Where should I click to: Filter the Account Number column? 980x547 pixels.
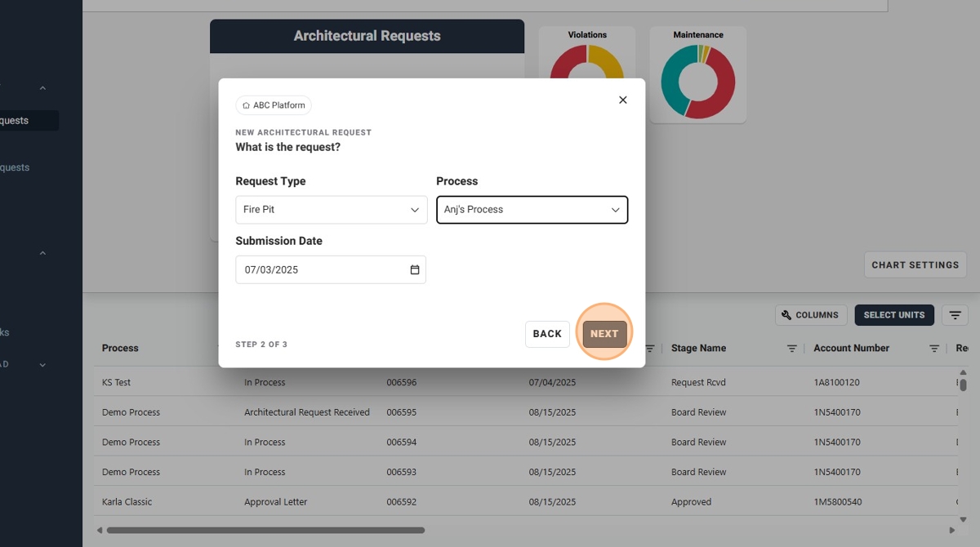934,349
